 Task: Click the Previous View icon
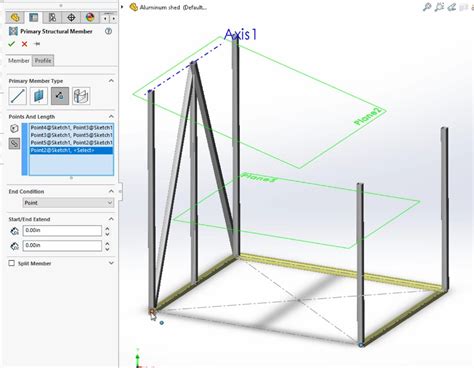[451, 7]
